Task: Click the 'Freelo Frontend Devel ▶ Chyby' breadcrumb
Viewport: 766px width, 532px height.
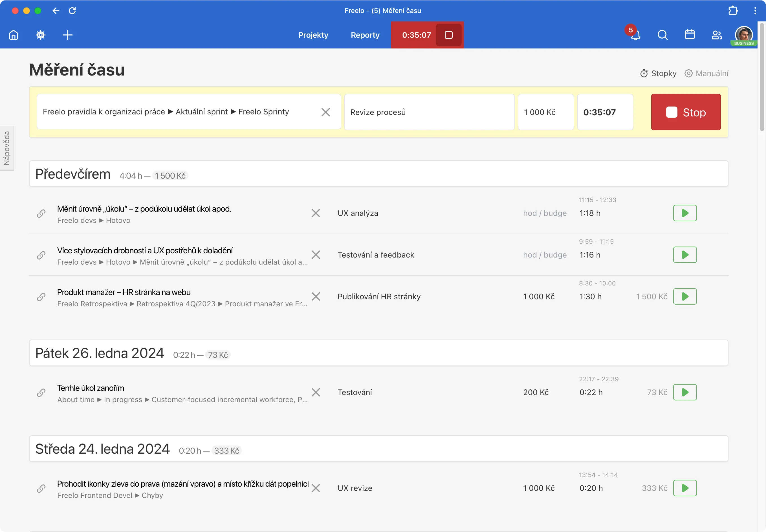Action: [110, 496]
